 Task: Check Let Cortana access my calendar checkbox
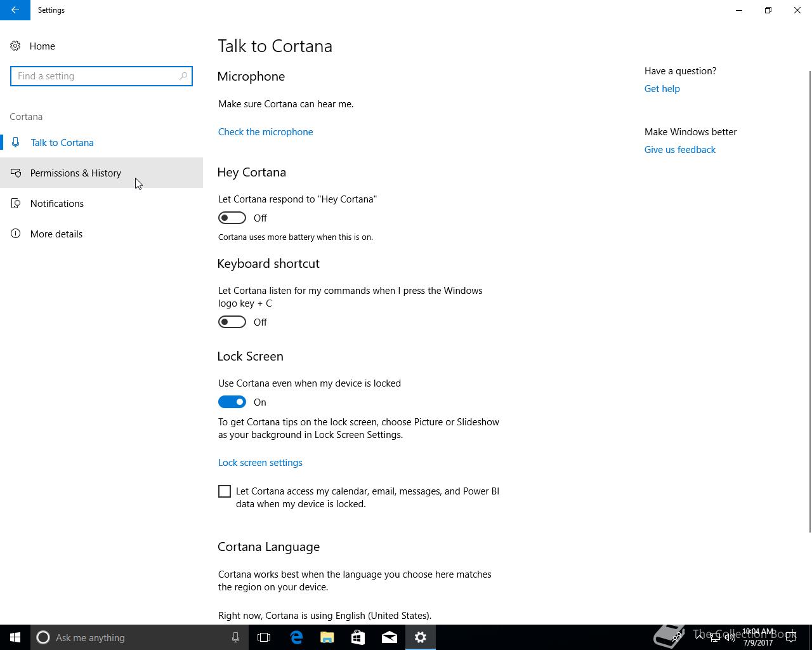[x=225, y=491]
